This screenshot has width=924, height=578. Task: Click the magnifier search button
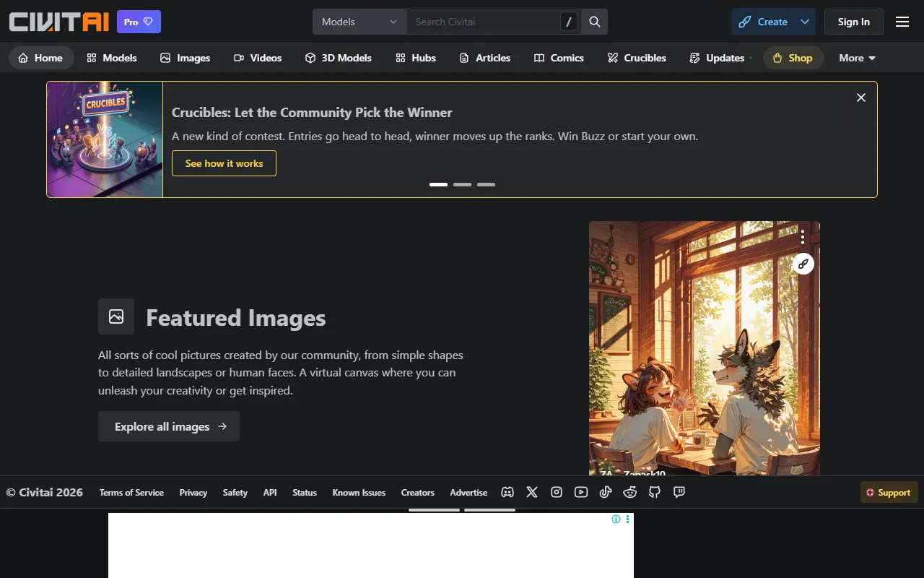pos(595,22)
